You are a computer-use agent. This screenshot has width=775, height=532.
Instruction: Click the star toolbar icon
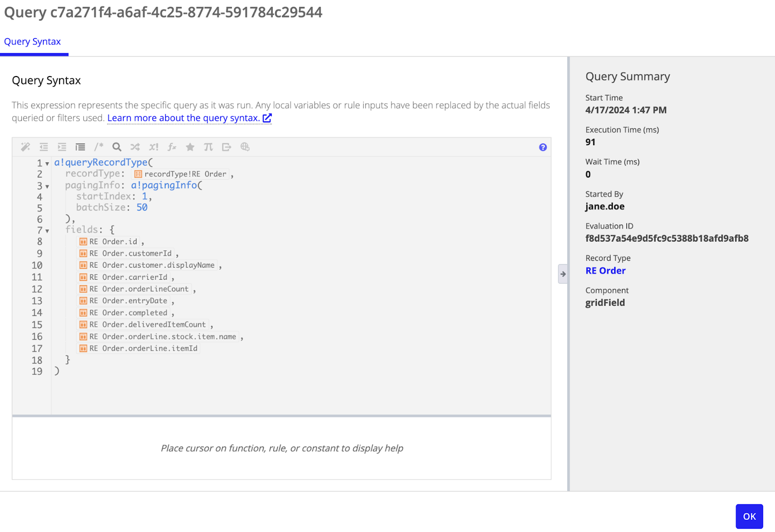pyautogui.click(x=190, y=147)
